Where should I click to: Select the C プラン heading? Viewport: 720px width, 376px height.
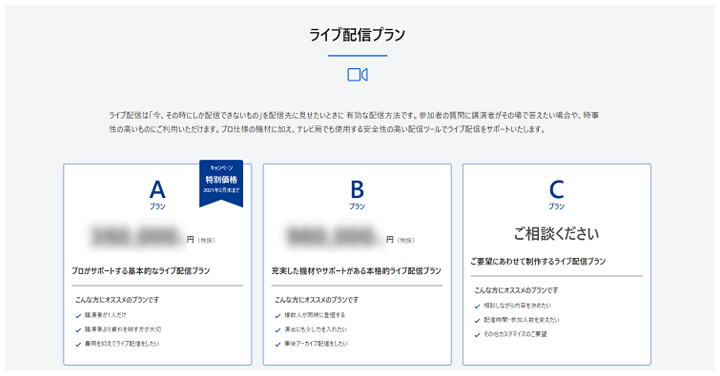pos(557,194)
